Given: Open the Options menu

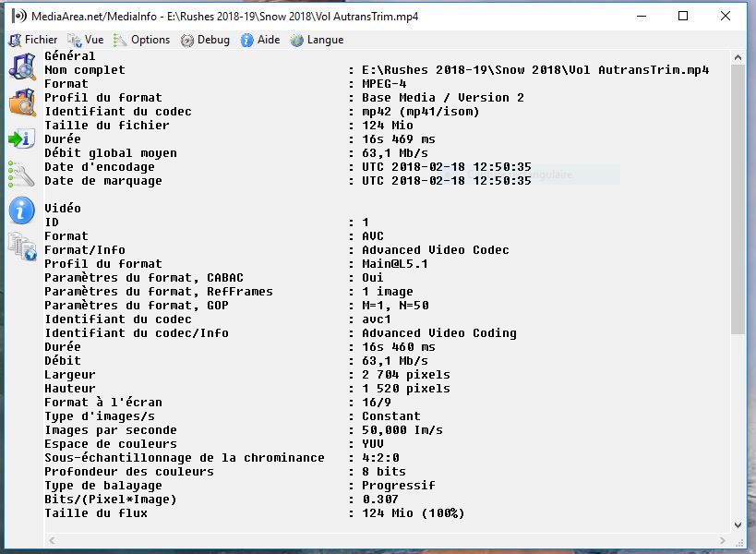Looking at the screenshot, I should tap(142, 40).
